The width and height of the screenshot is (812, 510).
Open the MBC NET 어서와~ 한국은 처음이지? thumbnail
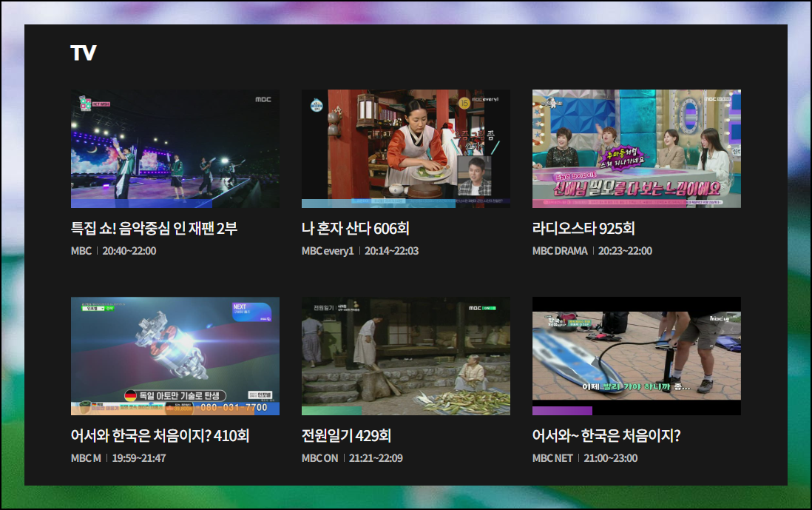click(637, 356)
